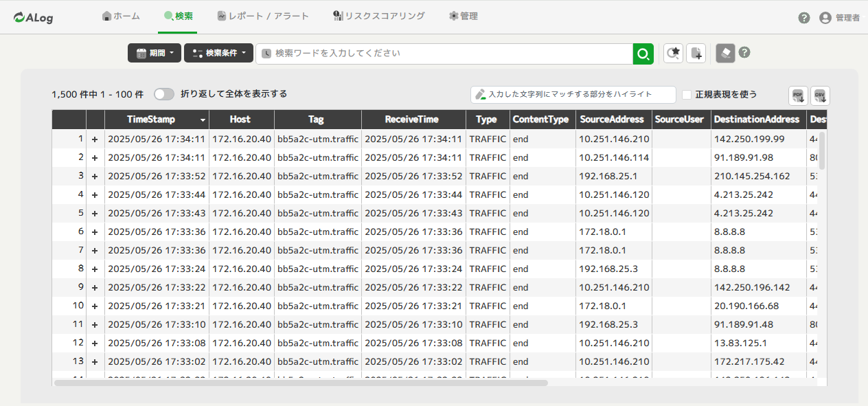868x406 pixels.
Task: Click the add document plus icon
Action: point(696,53)
